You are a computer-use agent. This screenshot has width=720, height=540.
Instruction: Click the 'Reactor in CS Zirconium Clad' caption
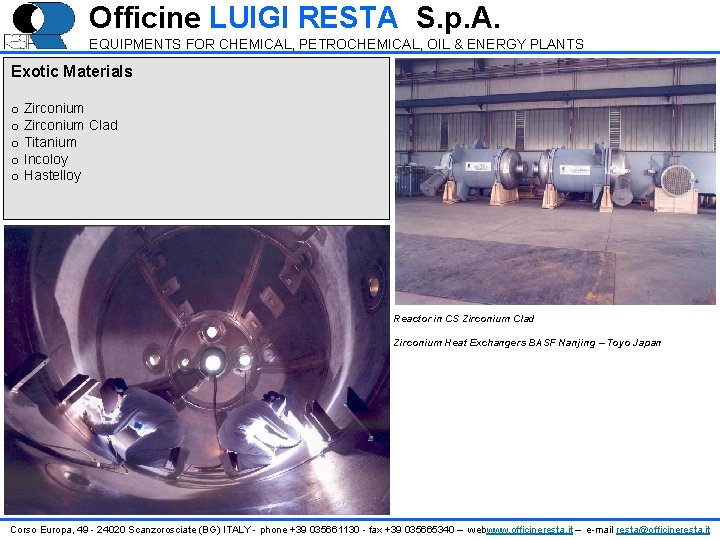coord(464,319)
